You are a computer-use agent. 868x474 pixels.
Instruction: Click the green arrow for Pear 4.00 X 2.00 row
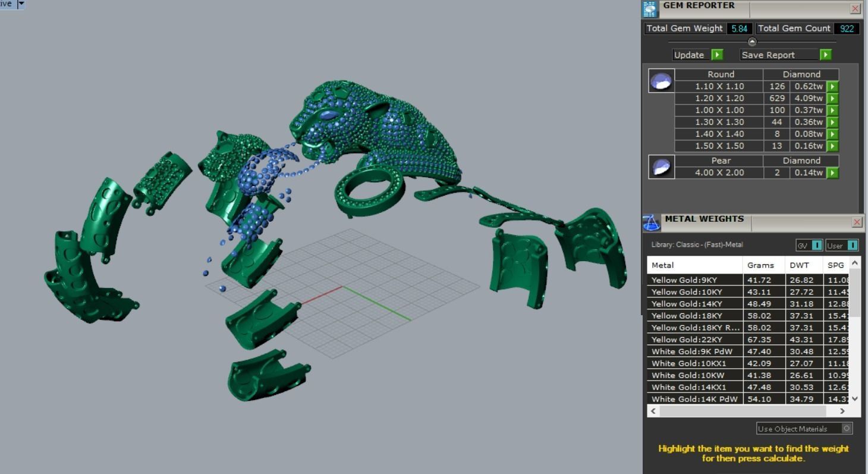[x=832, y=172]
